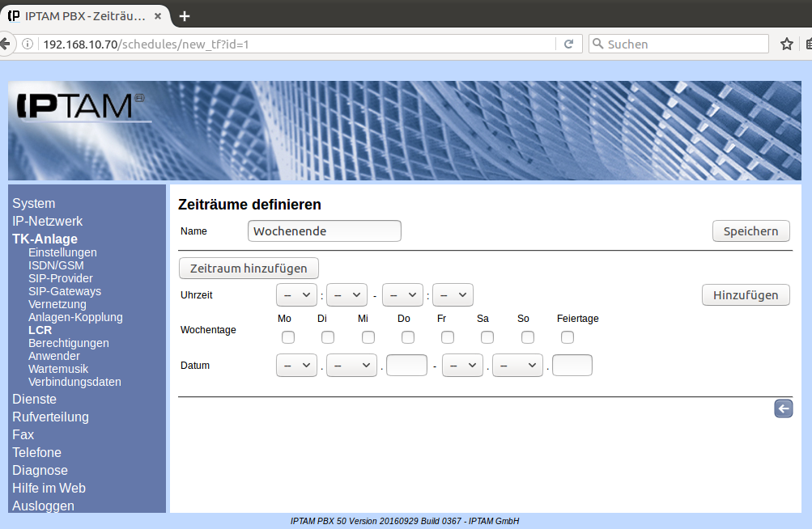Bookmark this page with the star icon

tap(785, 44)
